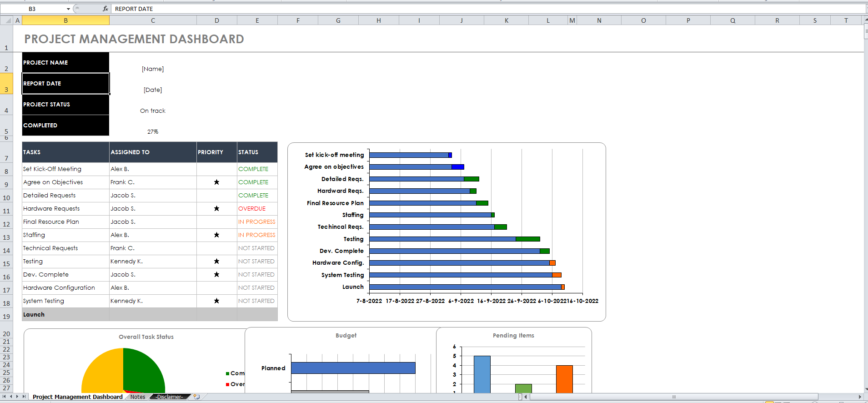Click the Insert Worksheet icon
This screenshot has width=868, height=403.
(196, 397)
